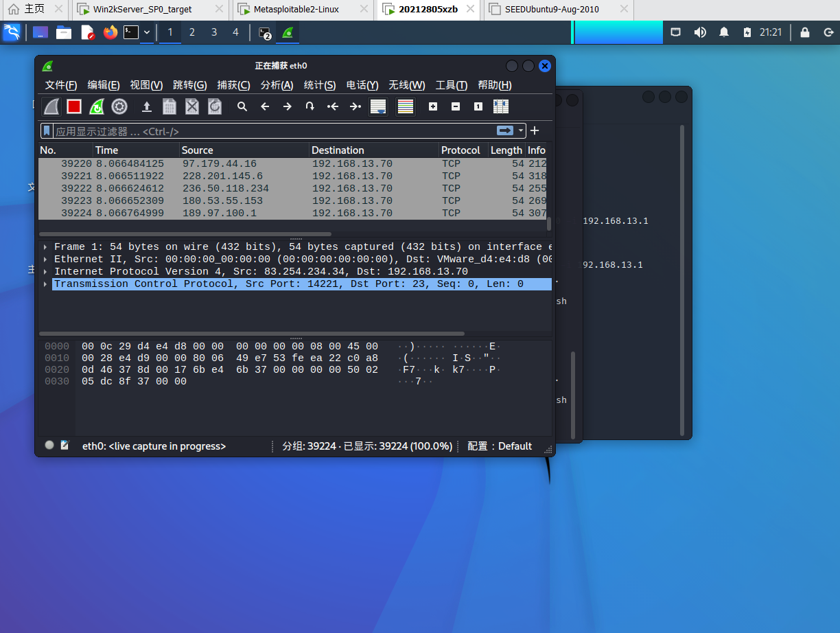Viewport: 840px width, 633px height.
Task: Sort packet list by Source column
Action: tap(244, 150)
